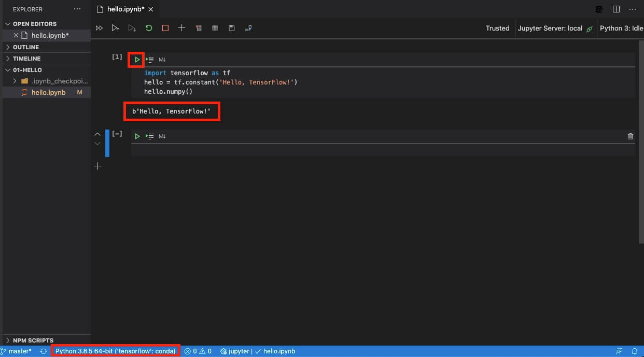Open the feedback icon in the status bar

click(619, 351)
